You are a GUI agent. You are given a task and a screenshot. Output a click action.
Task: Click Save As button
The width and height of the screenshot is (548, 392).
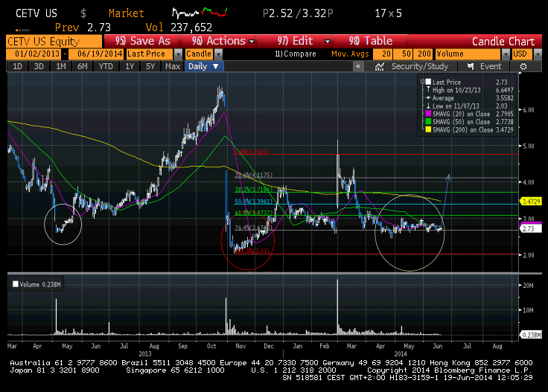pyautogui.click(x=143, y=41)
